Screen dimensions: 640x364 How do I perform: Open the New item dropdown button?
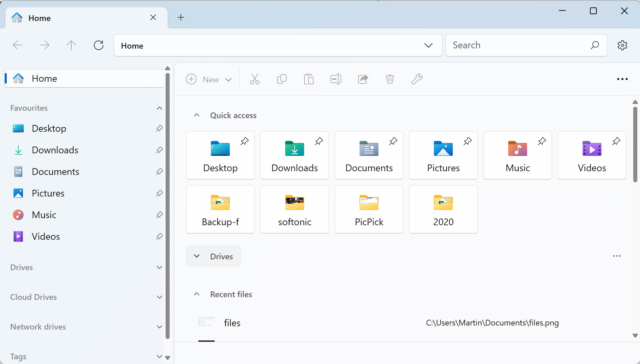pyautogui.click(x=209, y=79)
